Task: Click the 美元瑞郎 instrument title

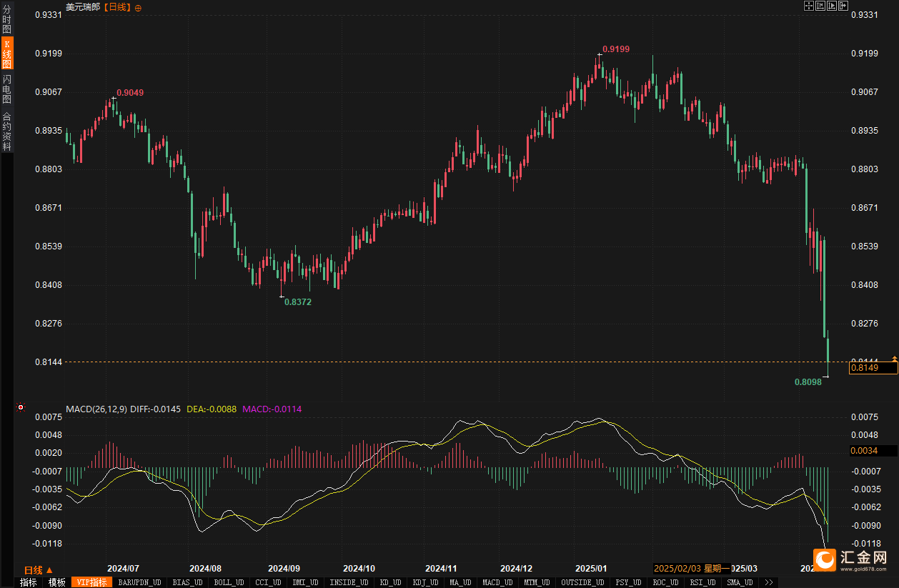Action: 83,7
